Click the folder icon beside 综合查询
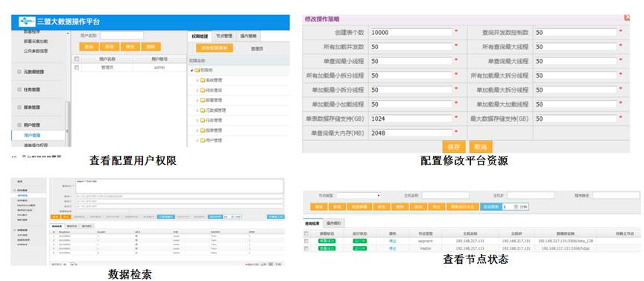Image resolution: width=644 pixels, height=281 pixels. click(x=203, y=90)
